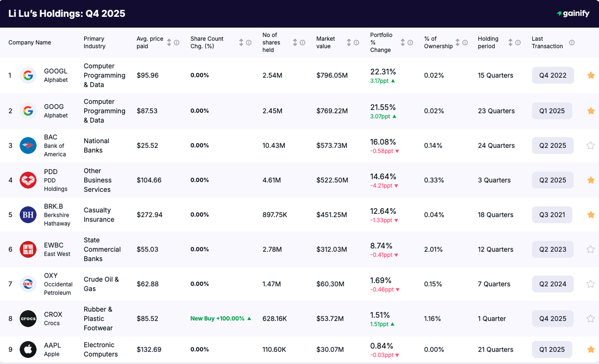Open the Q4 2022 transaction for Alphabet
The width and height of the screenshot is (599, 364).
553,75
